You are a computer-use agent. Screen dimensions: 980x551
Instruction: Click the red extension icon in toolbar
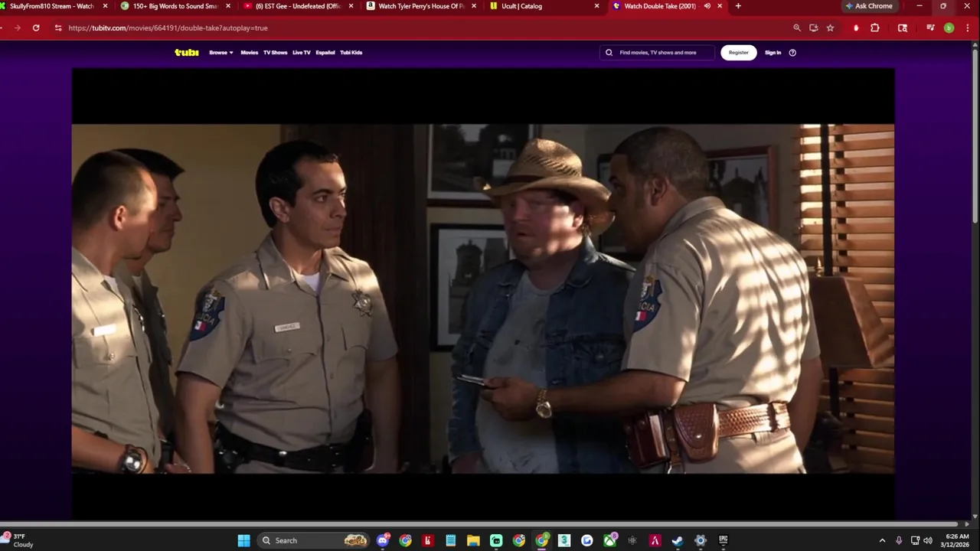(856, 28)
